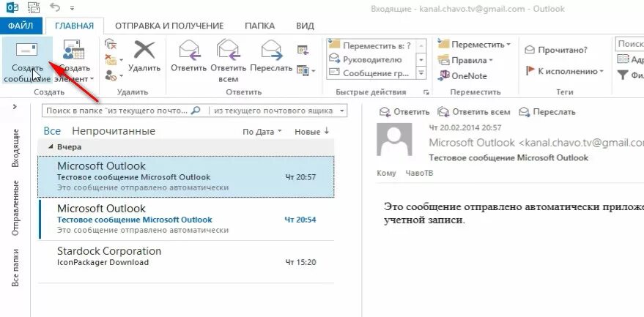Click the Junk mail person icon

tap(111, 75)
